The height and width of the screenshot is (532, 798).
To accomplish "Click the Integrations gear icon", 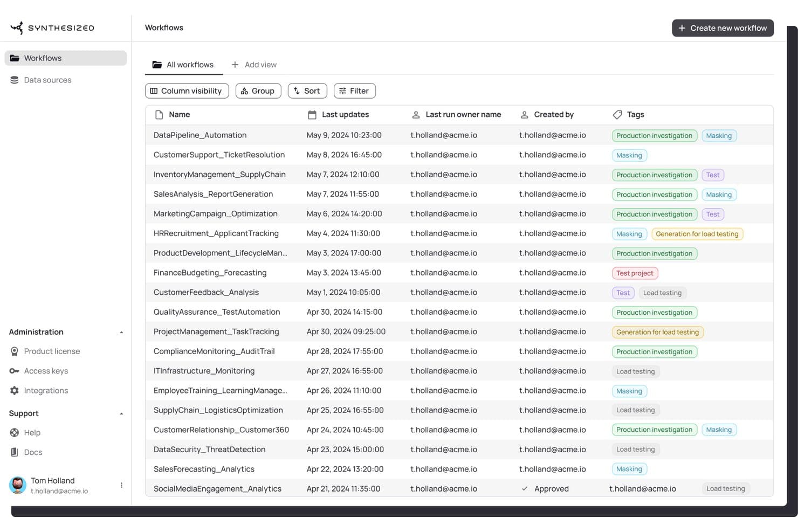I will 15,391.
